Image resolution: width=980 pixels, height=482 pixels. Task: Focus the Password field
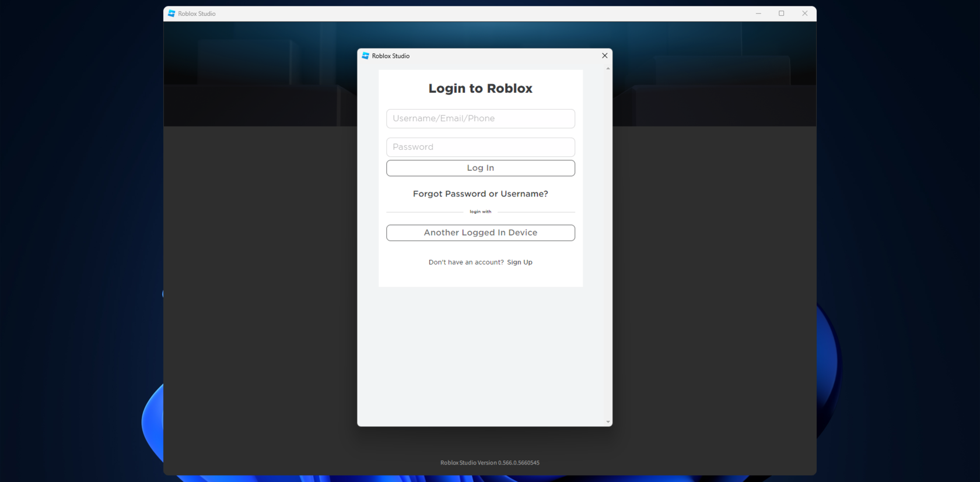481,147
